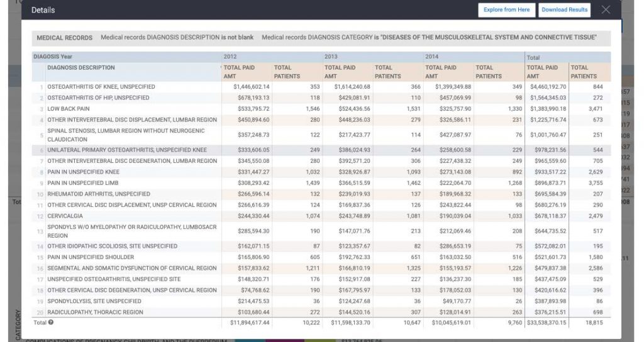The height and width of the screenshot is (342, 644).
Task: Click the highlighted UNILATERAL PRIMARY OSTEOARTHRITIS row
Action: click(321, 150)
